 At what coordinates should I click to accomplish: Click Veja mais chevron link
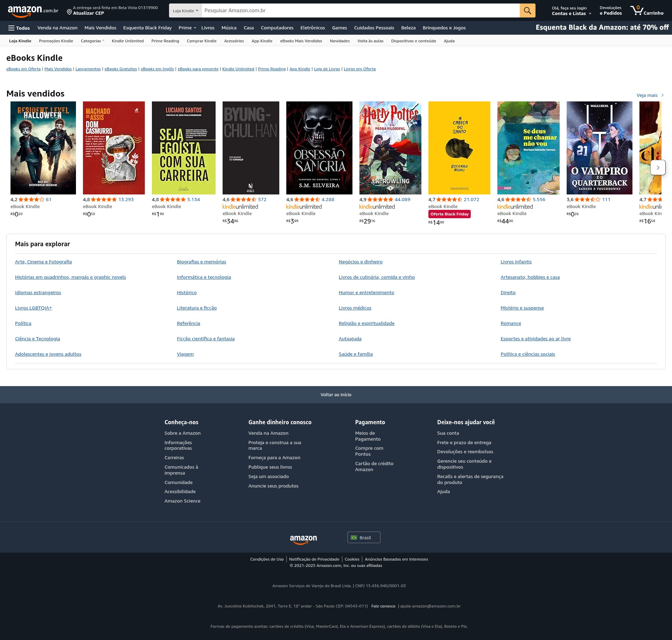coord(650,95)
